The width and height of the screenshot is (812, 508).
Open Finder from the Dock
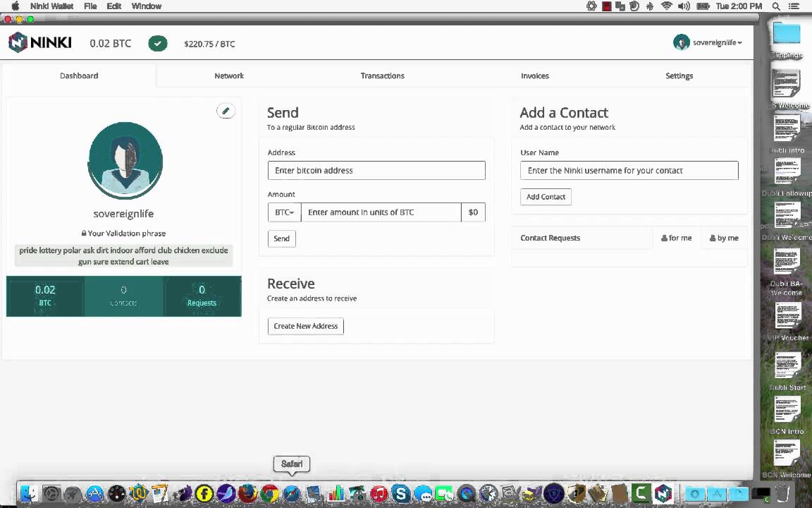pos(28,493)
